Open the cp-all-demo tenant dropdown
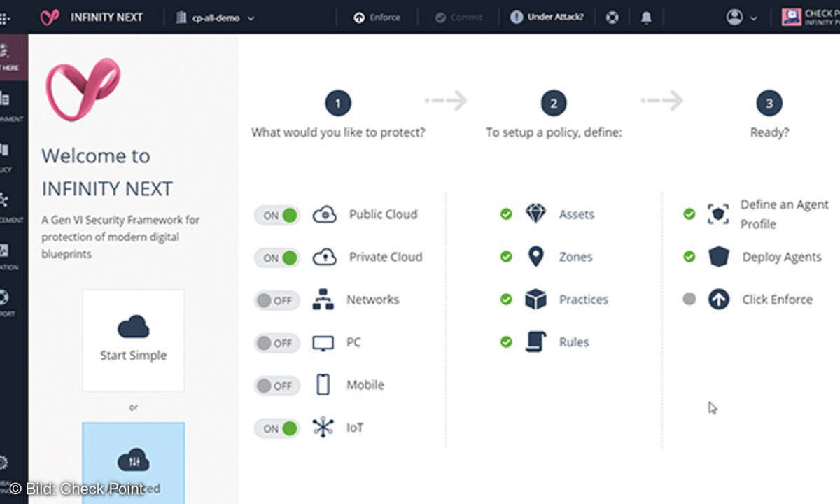 pyautogui.click(x=215, y=17)
